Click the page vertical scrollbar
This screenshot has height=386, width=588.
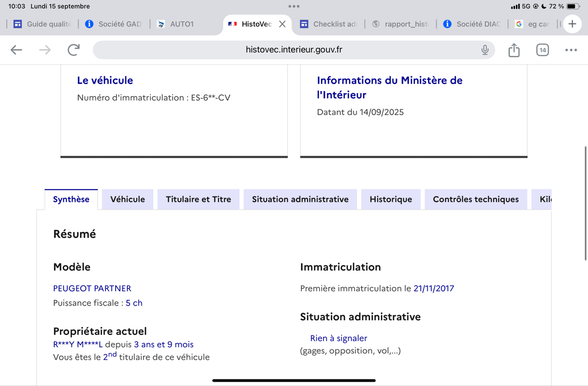[x=586, y=203]
